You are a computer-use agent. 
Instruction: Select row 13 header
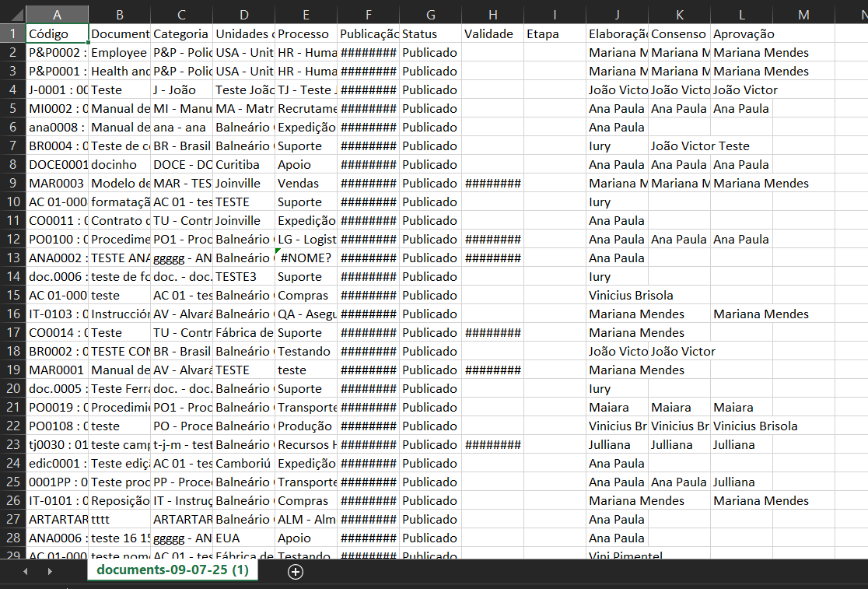click(12, 258)
